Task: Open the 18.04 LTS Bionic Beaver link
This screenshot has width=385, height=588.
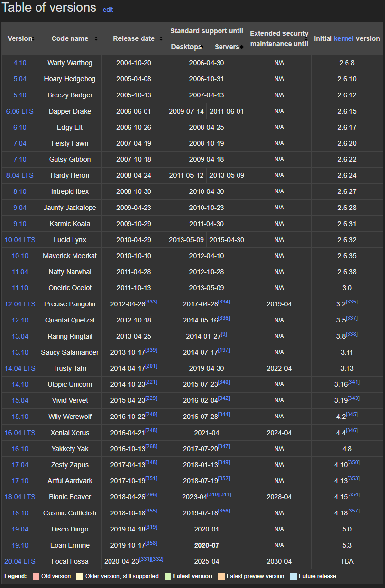Action: pyautogui.click(x=20, y=497)
